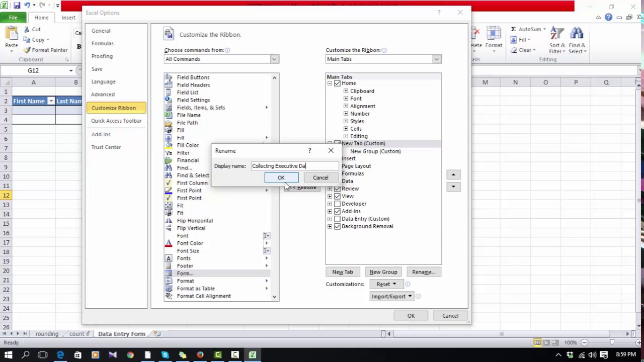Select New Group (Custom) tree item
Screen dimensions: 644x362
375,151
